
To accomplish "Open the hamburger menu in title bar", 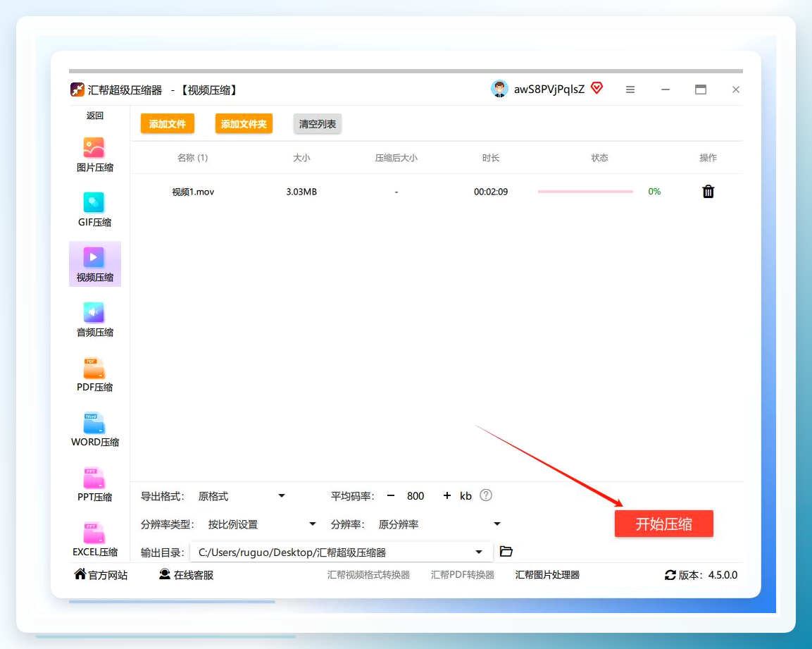I will [630, 89].
